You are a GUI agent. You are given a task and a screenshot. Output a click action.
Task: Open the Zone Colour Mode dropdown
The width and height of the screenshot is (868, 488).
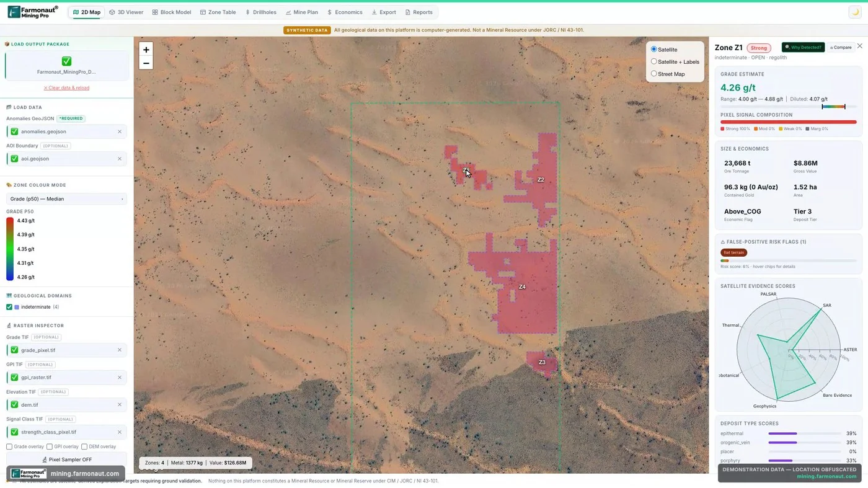click(66, 199)
